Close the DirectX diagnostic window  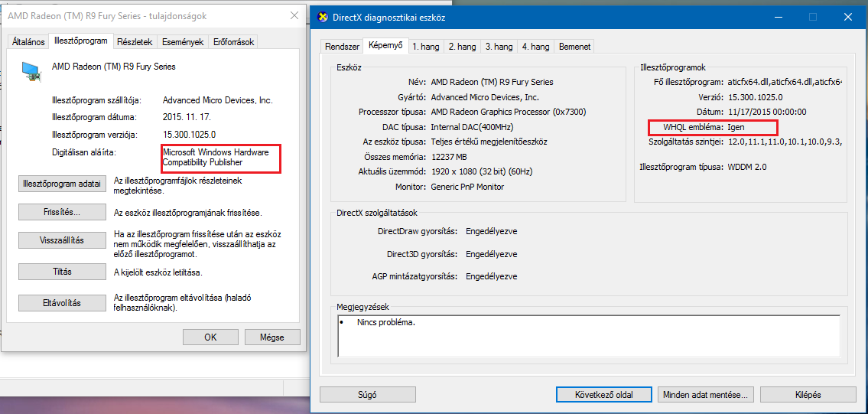click(848, 17)
